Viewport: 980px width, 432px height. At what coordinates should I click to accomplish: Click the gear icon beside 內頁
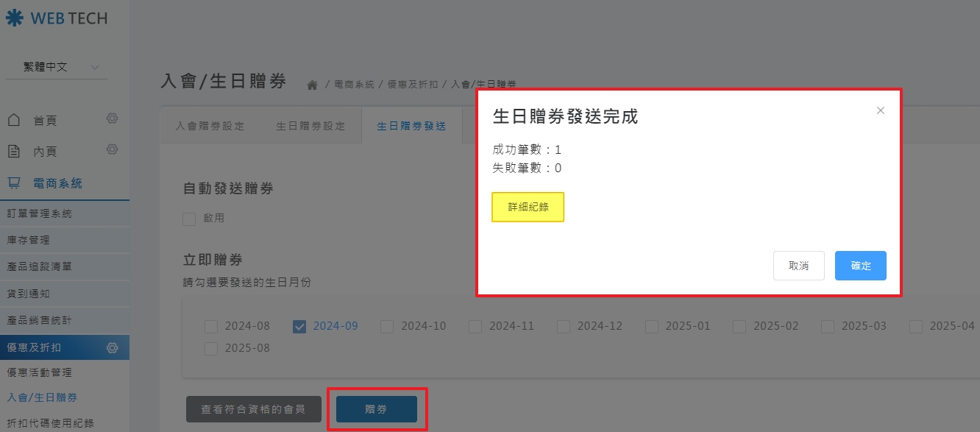(112, 149)
